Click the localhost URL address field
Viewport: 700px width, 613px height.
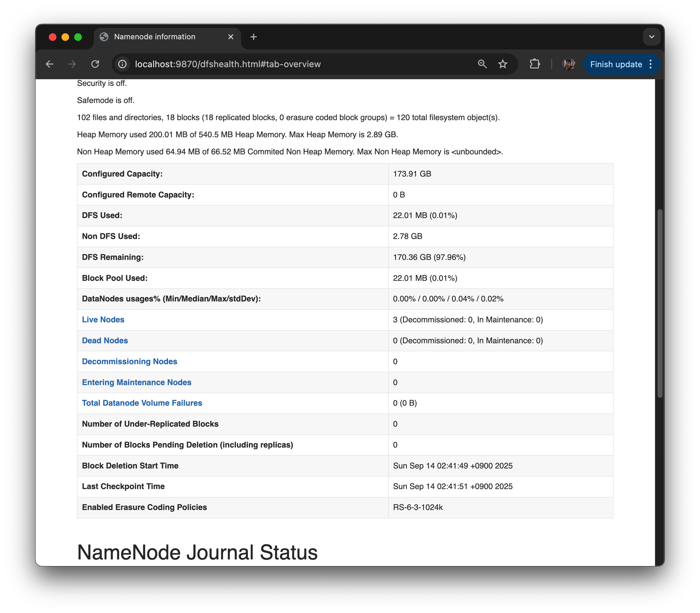pyautogui.click(x=228, y=64)
